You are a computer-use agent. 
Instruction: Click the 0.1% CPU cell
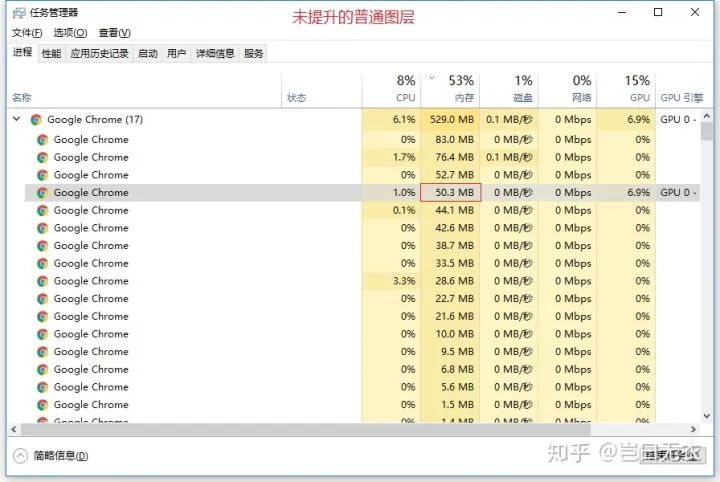pyautogui.click(x=391, y=210)
